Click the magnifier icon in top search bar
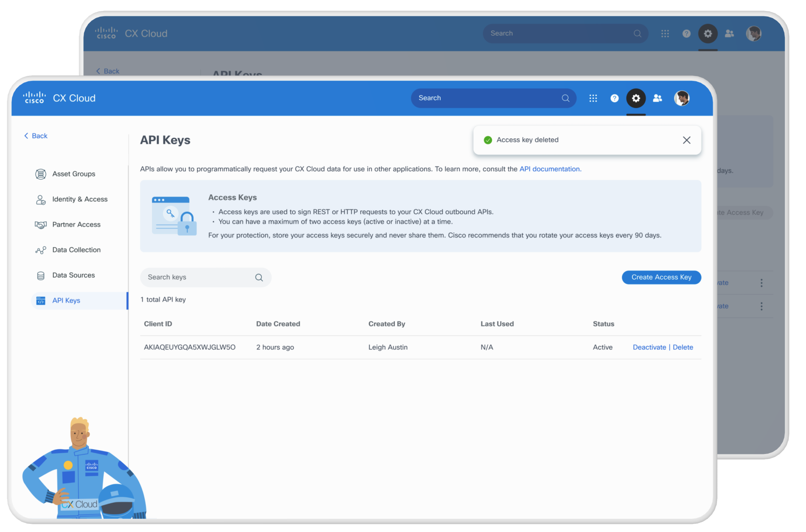 tap(565, 98)
